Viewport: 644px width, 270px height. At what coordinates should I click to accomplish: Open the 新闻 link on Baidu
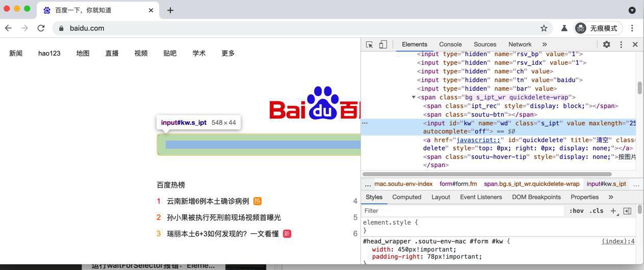tap(16, 53)
